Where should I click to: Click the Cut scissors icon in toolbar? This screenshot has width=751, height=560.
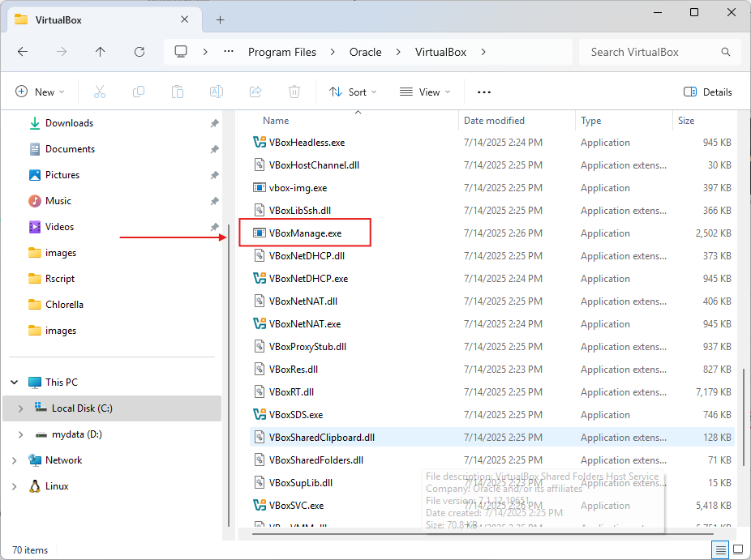point(100,92)
